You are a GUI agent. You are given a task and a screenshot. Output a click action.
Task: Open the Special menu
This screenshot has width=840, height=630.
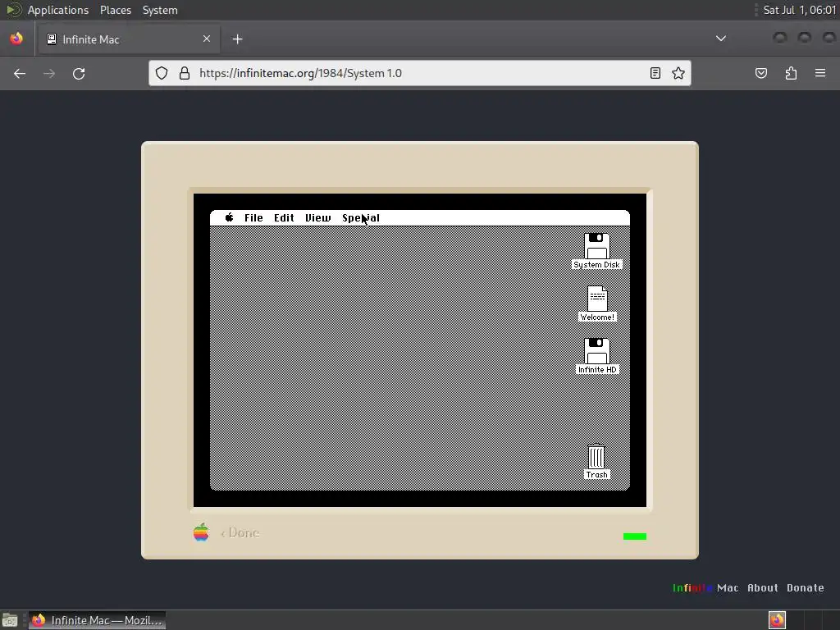361,218
